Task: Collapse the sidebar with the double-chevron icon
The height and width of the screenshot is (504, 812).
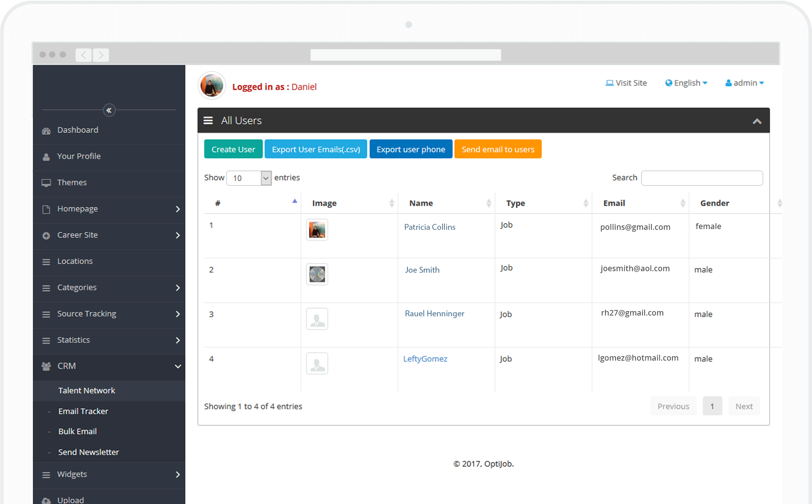Action: tap(109, 110)
